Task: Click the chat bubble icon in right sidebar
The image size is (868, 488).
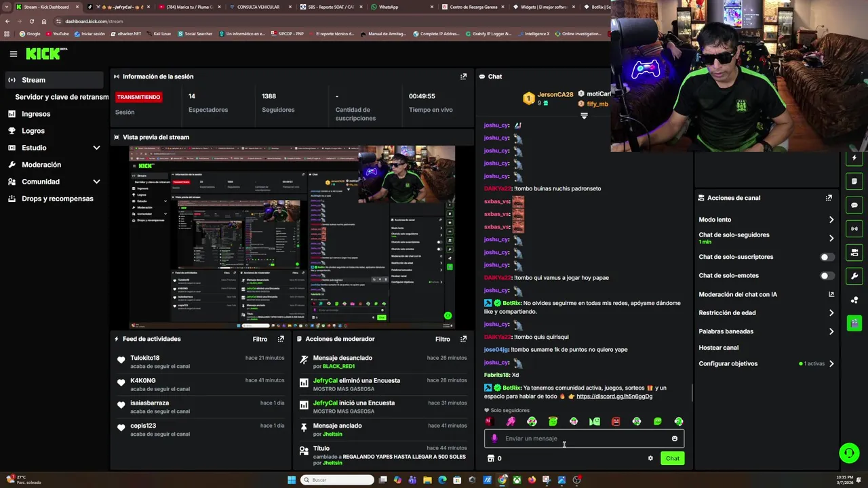Action: click(x=854, y=205)
